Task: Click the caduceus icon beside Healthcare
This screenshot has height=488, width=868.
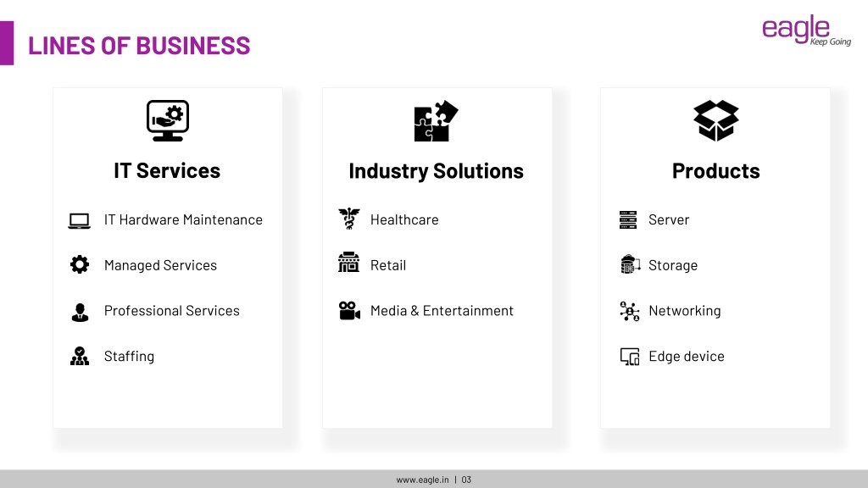Action: pos(349,219)
